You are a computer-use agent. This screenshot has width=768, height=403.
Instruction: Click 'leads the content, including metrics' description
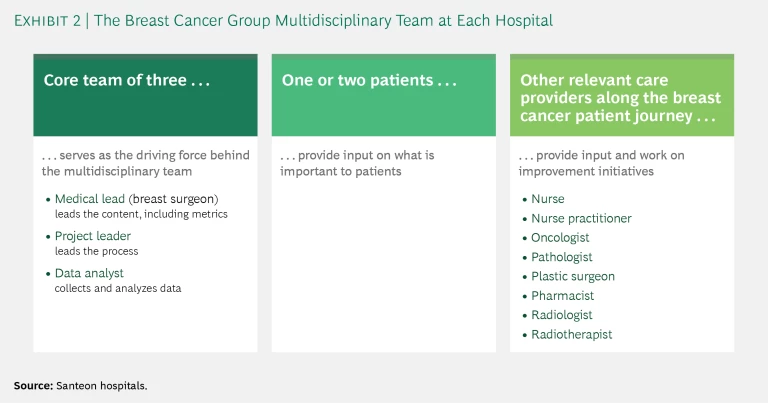coord(141,214)
